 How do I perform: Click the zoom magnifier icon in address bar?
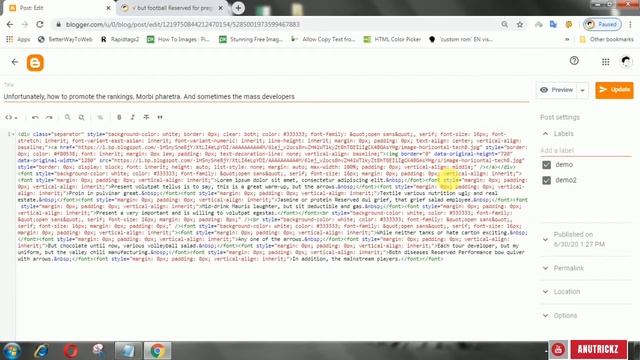tap(505, 24)
